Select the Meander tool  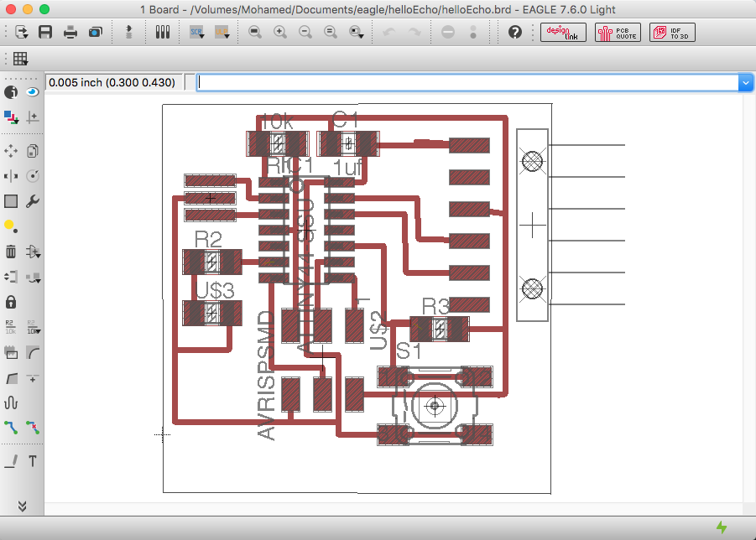tap(11, 402)
